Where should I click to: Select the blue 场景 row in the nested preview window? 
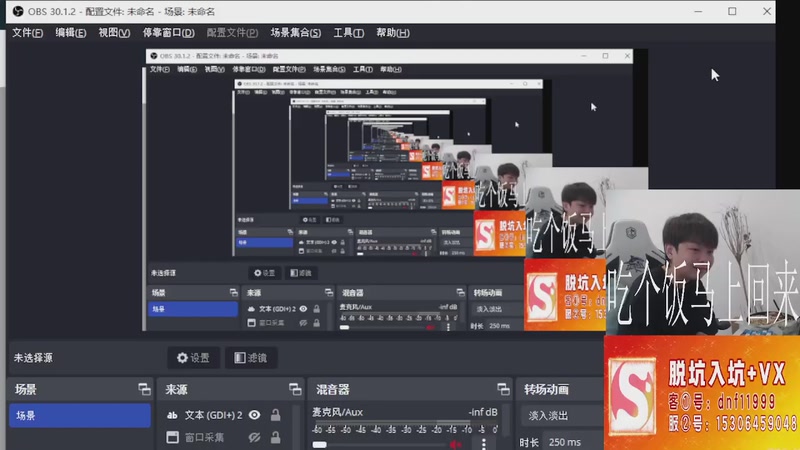193,309
